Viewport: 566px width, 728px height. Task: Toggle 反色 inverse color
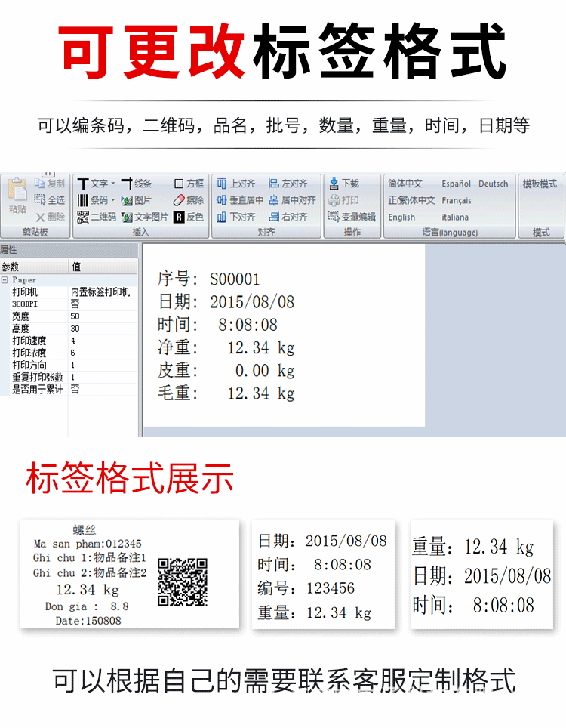coord(189,217)
